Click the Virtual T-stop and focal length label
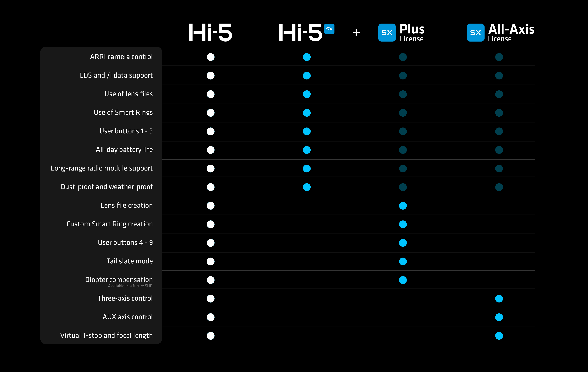588x372 pixels. pos(107,335)
